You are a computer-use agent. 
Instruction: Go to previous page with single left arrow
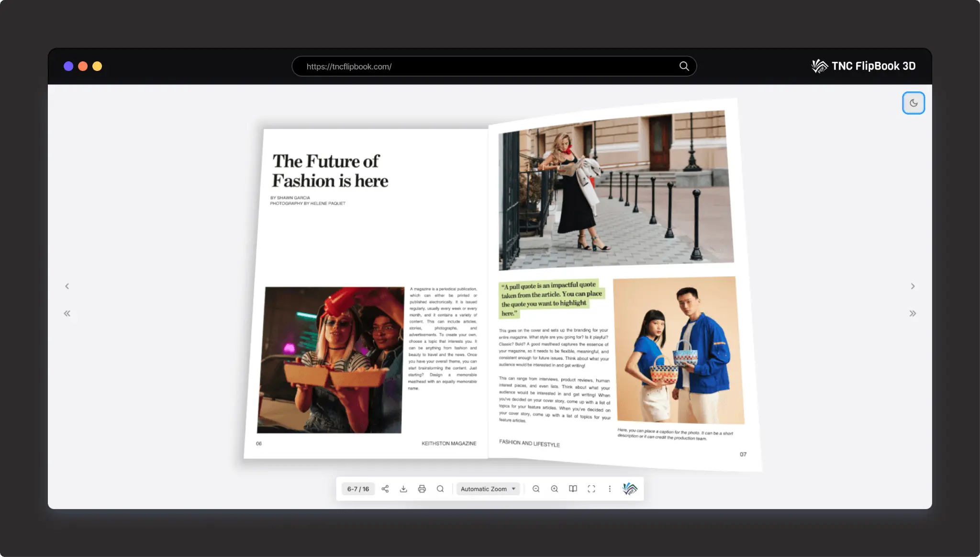tap(67, 286)
